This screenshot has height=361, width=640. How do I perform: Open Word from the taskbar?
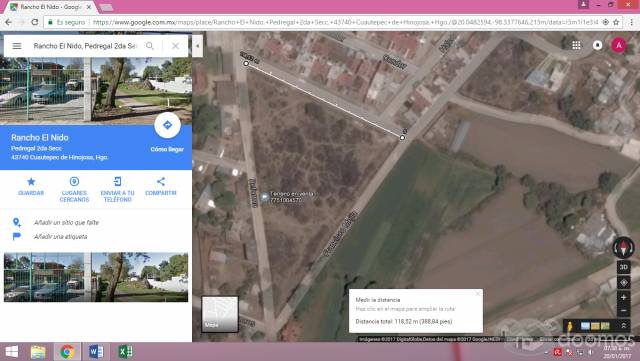coord(96,352)
